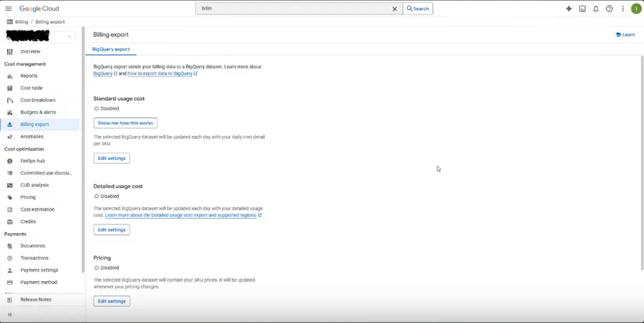Open the help question mark icon
644x323 pixels.
[609, 9]
